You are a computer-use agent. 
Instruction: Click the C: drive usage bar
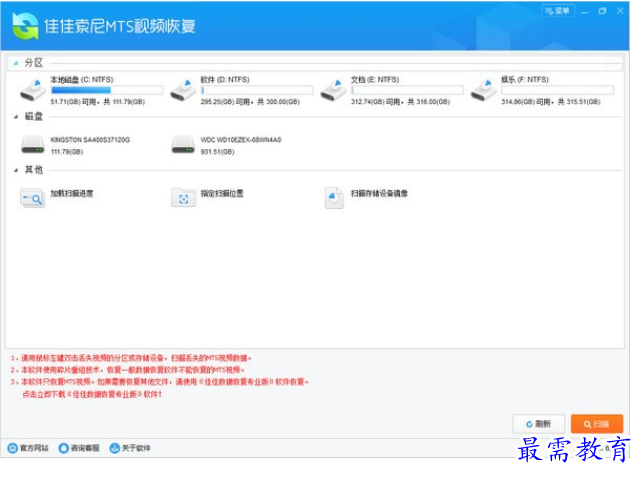[107, 90]
